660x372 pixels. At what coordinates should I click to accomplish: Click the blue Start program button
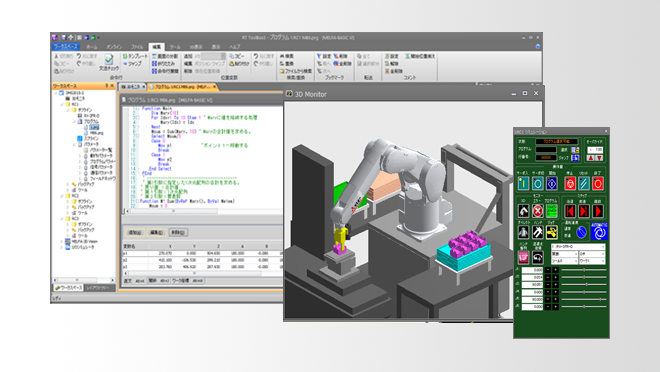coord(552,183)
